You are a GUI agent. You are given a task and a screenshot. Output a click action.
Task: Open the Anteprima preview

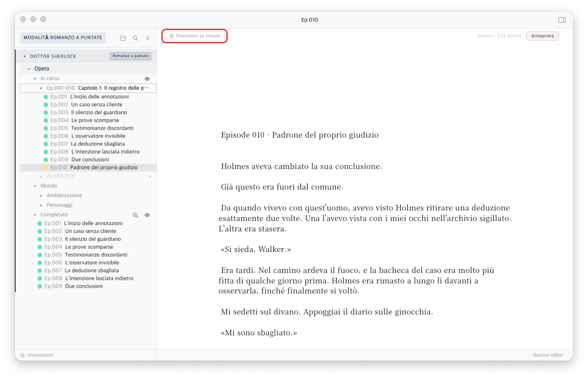click(542, 36)
